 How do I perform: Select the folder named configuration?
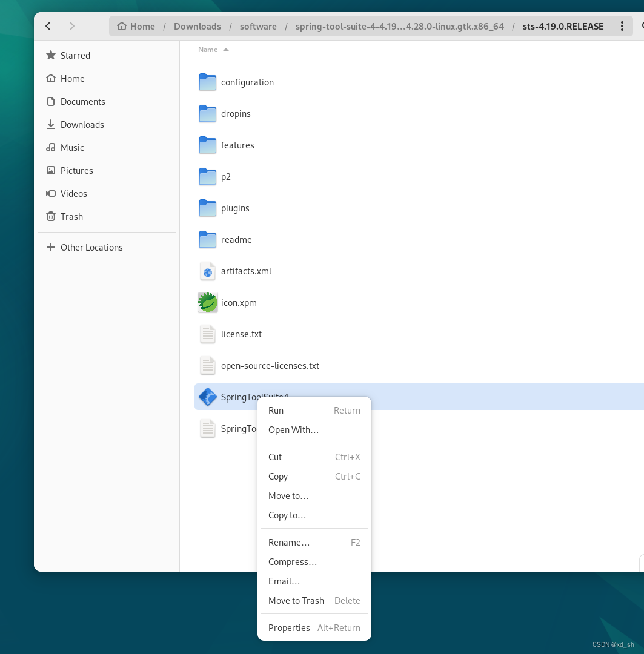[x=248, y=82]
